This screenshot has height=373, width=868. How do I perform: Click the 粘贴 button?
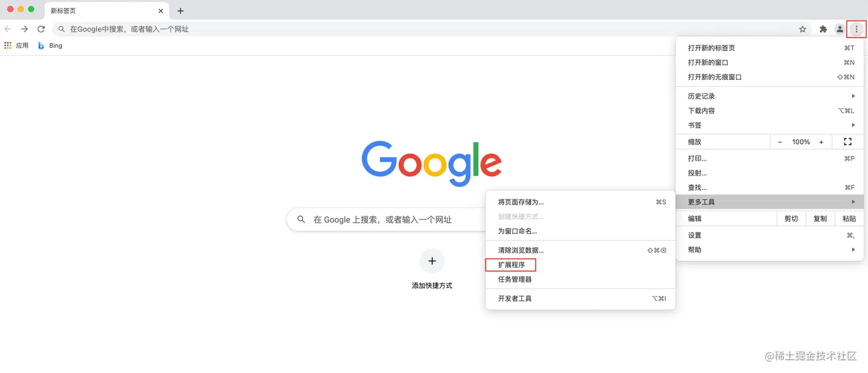pos(849,219)
